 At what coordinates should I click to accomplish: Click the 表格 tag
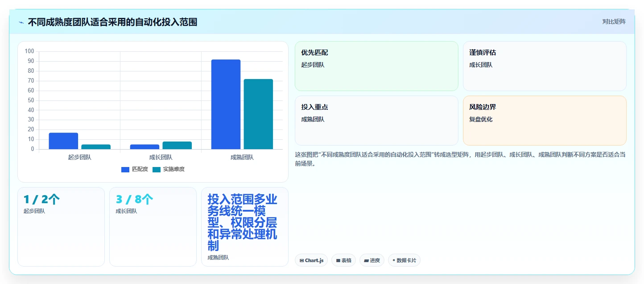[x=343, y=260]
